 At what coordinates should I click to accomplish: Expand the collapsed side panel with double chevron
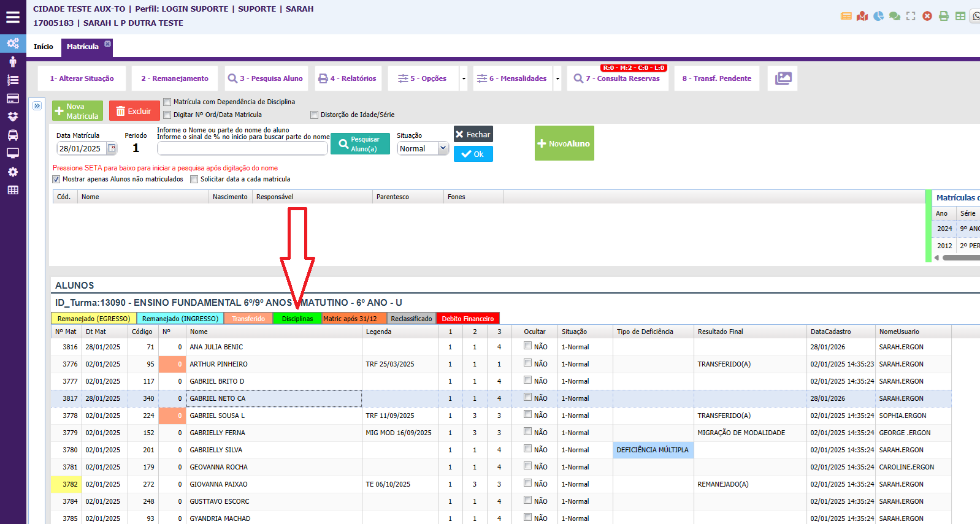point(37,106)
